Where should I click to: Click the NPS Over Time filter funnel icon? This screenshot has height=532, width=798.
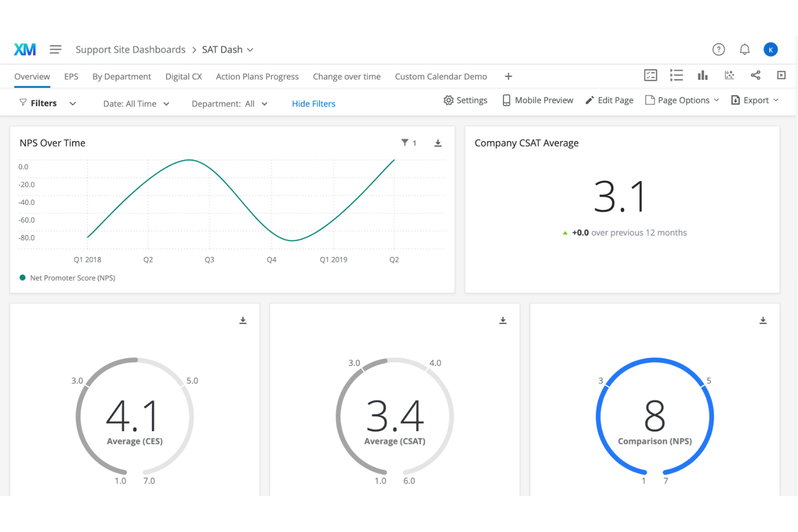(404, 143)
